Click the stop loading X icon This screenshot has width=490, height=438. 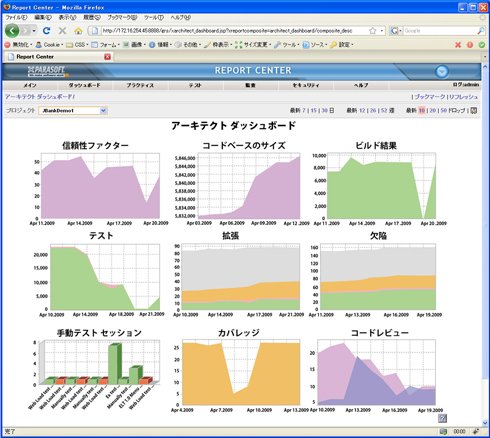coord(62,31)
